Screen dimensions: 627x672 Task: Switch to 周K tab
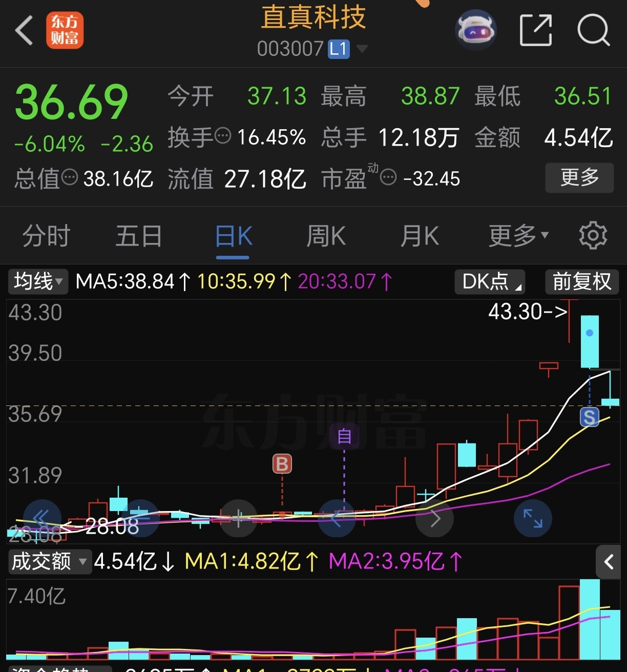tap(326, 236)
